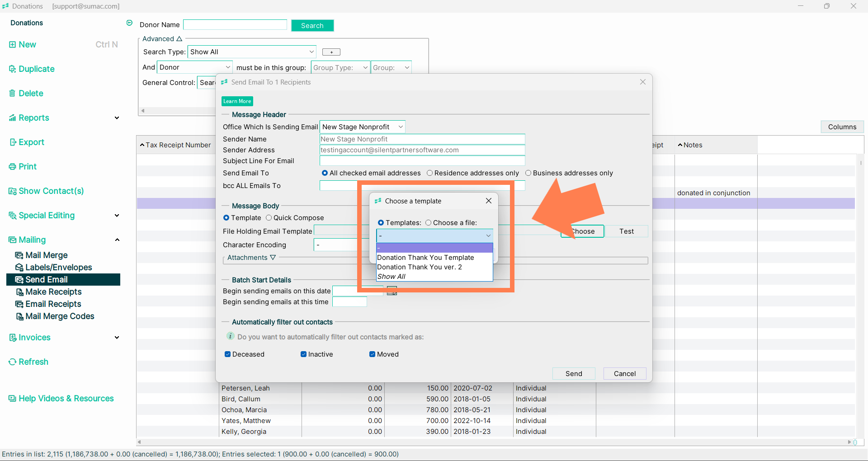Uncheck the Moved filter checkbox
The image size is (868, 461).
pos(373,354)
